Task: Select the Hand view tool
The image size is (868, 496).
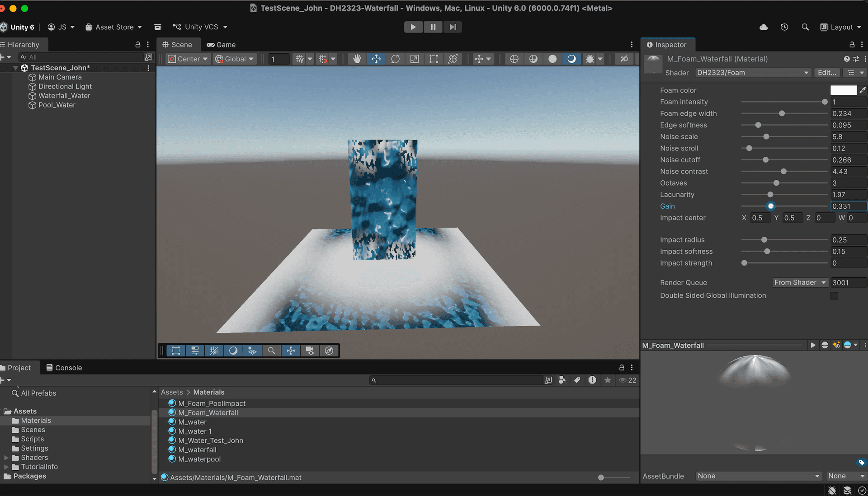Action: tap(357, 59)
